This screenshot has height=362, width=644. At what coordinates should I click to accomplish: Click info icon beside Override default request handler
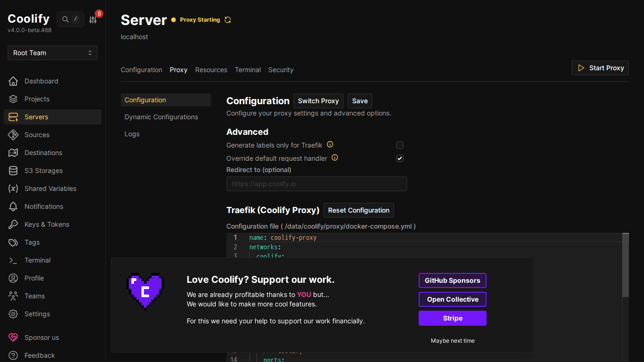tap(335, 158)
